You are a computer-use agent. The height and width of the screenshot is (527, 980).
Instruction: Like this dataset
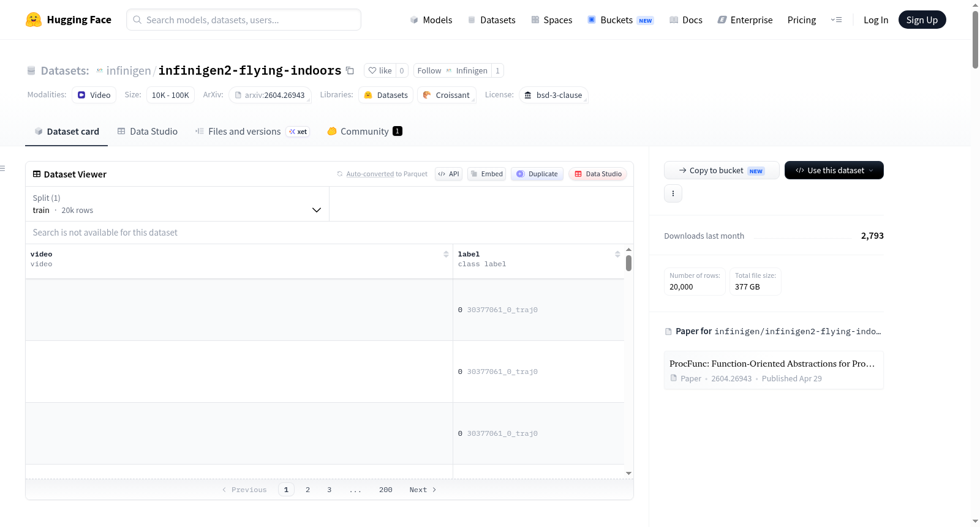(380, 70)
